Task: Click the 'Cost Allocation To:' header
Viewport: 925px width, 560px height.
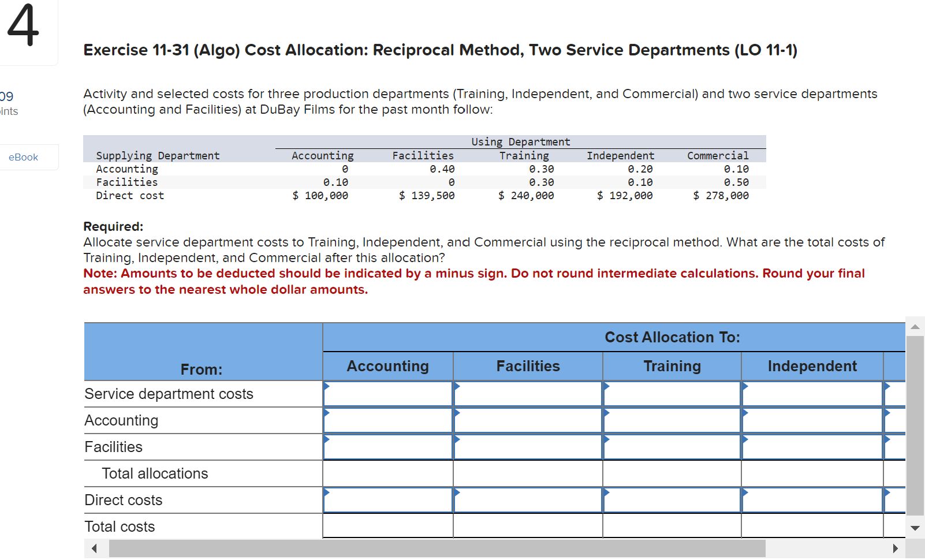Action: (x=672, y=337)
